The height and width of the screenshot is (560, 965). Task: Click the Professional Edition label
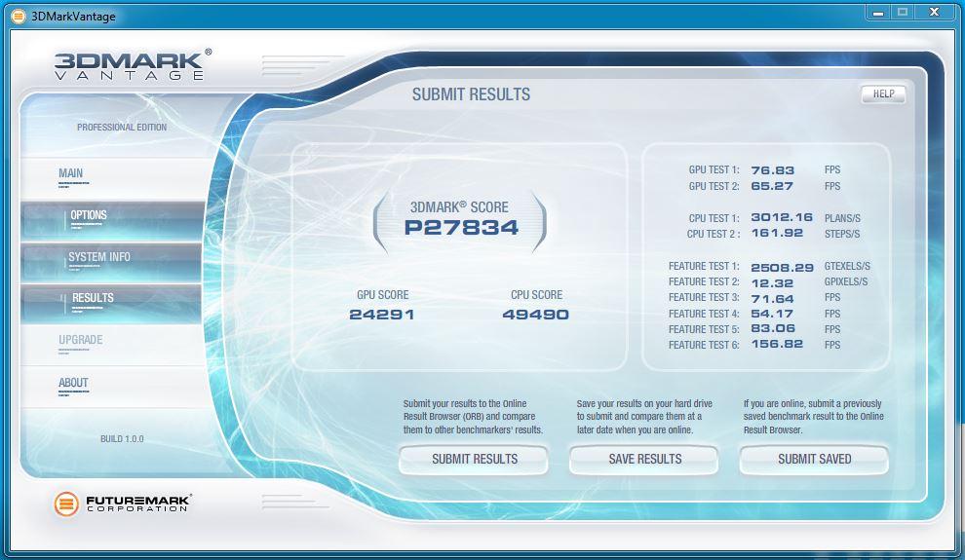tap(122, 128)
